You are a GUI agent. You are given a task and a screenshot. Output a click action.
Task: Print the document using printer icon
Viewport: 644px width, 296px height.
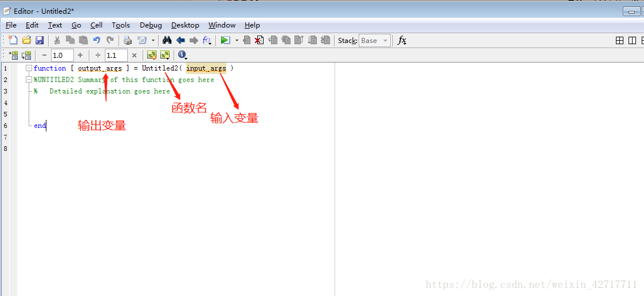(128, 40)
